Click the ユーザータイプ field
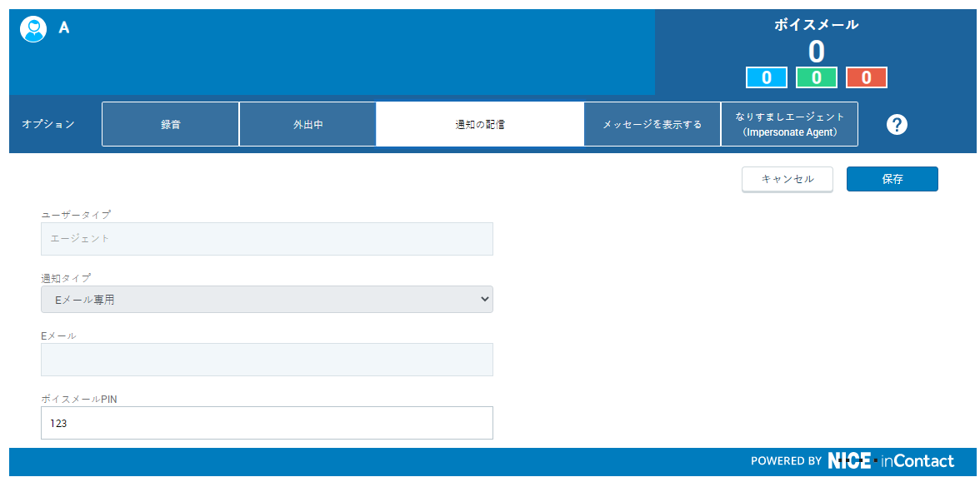This screenshot has width=980, height=482. click(267, 238)
